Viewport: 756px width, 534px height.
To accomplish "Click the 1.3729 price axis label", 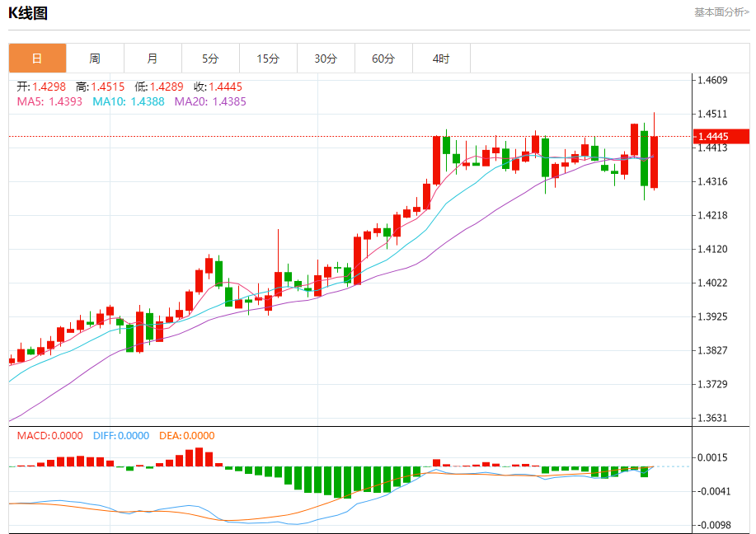I will (x=712, y=384).
